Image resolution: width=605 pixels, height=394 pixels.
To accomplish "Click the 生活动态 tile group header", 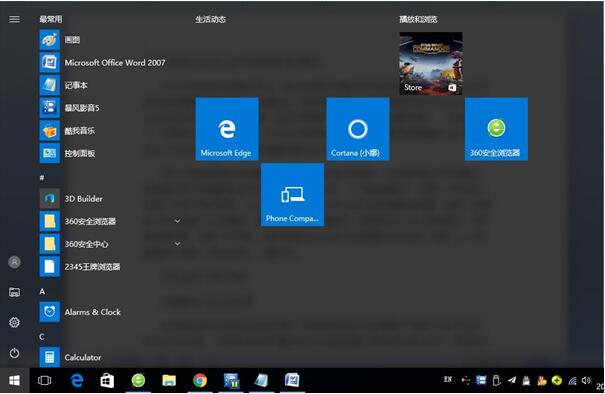I will click(211, 19).
